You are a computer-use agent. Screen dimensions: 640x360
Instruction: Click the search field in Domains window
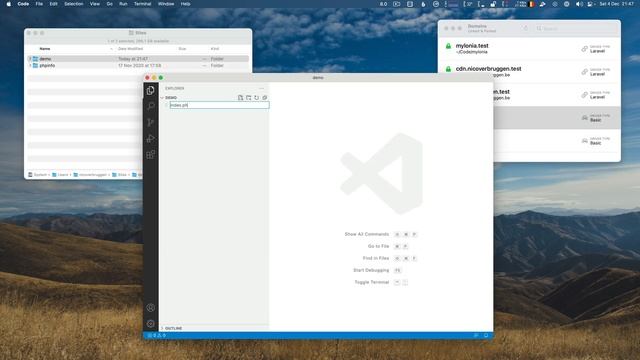tap(576, 29)
